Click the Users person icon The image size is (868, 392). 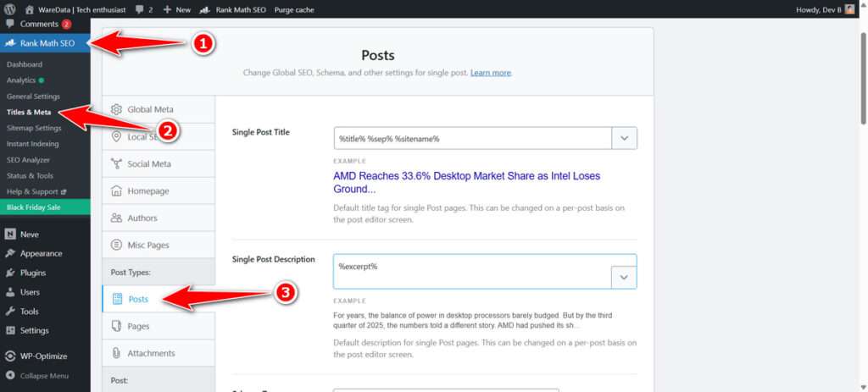tap(10, 292)
